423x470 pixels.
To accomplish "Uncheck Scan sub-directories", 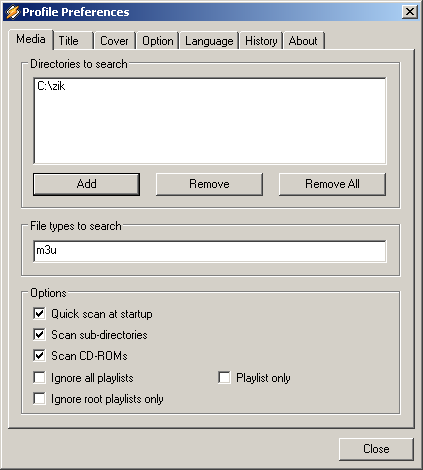I will 39,335.
